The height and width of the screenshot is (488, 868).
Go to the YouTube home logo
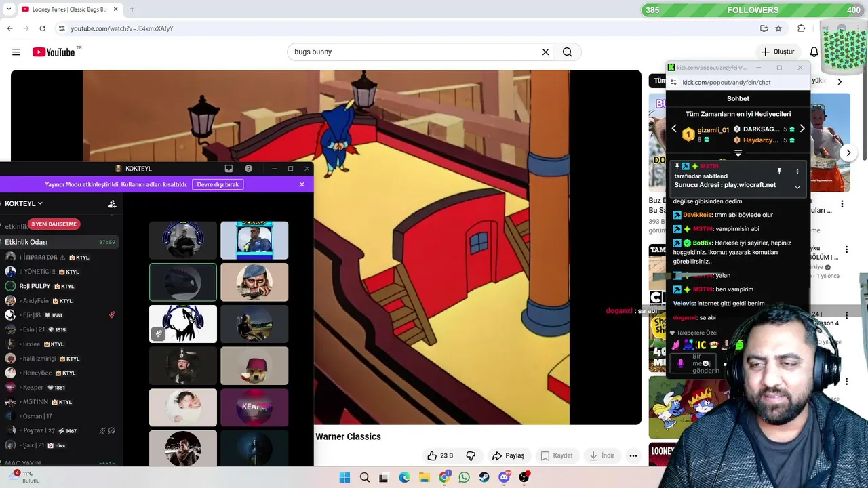[54, 52]
